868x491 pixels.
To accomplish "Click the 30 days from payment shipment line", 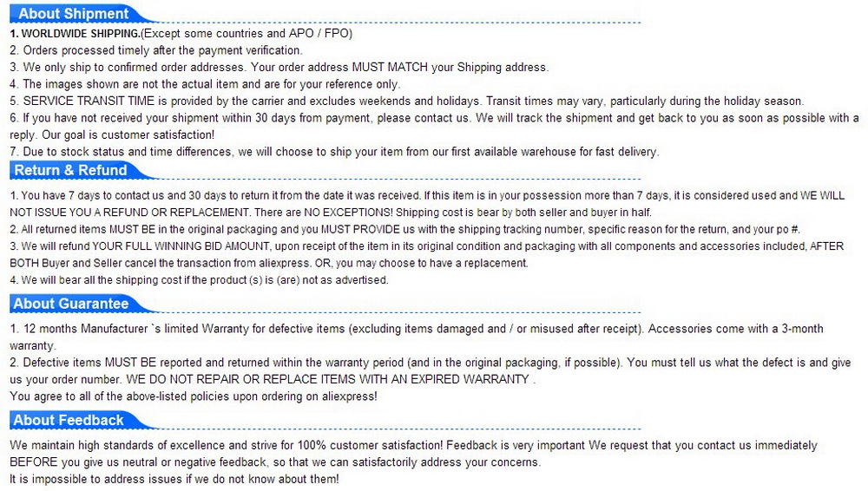I will (434, 118).
